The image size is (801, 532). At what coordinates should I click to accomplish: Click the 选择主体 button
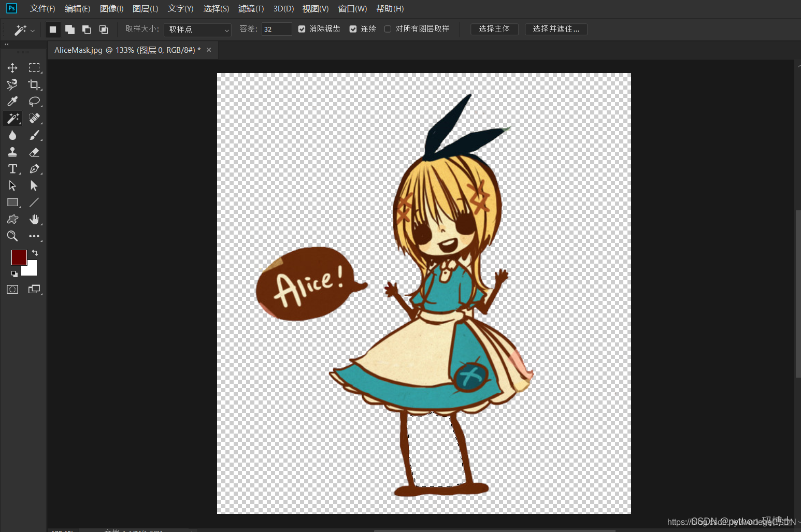[494, 29]
